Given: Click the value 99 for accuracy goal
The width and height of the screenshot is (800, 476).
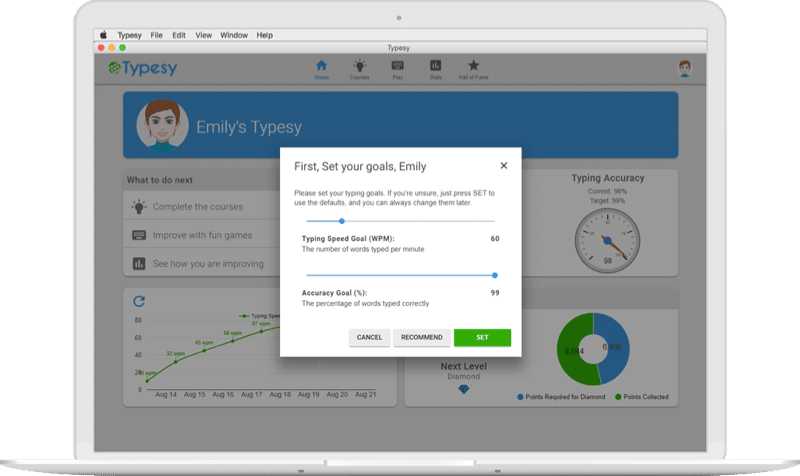Looking at the screenshot, I should point(495,293).
